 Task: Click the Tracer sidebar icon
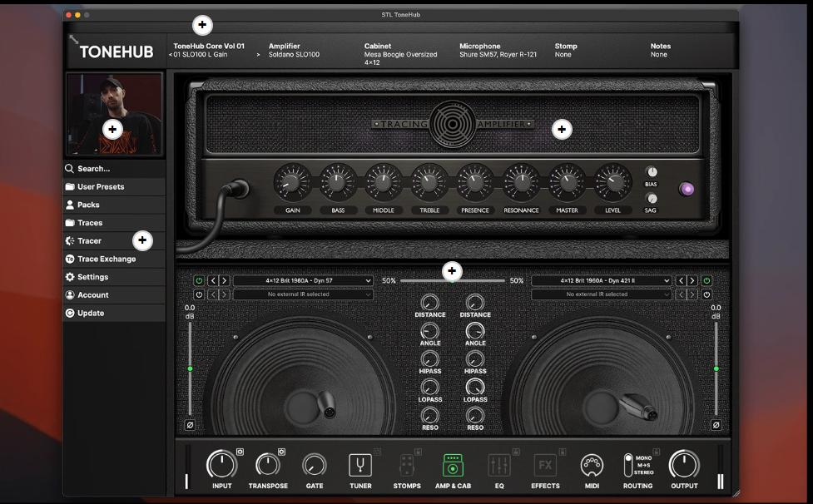pyautogui.click(x=69, y=241)
